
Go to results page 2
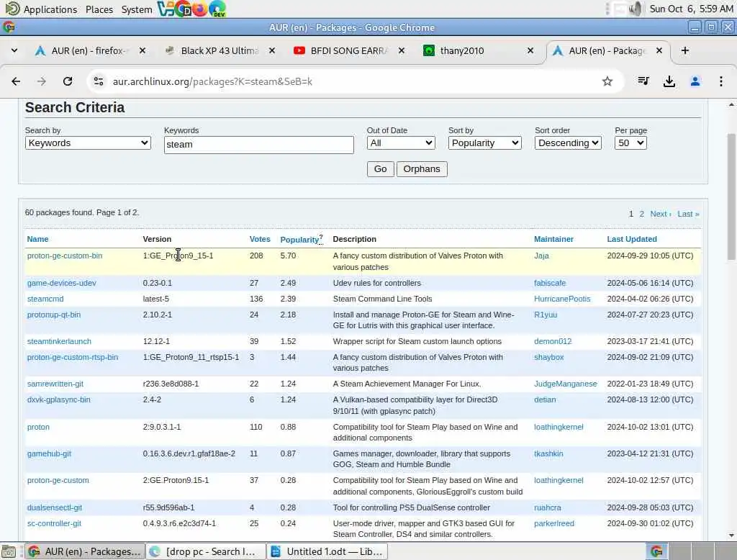641,214
